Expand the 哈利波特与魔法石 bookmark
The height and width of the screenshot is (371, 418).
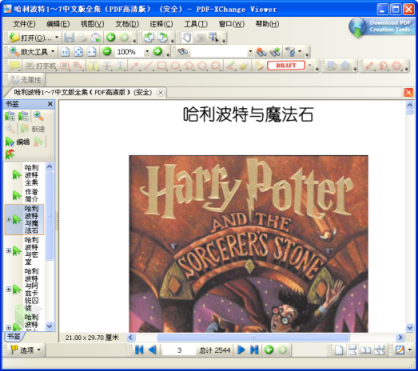coord(8,219)
